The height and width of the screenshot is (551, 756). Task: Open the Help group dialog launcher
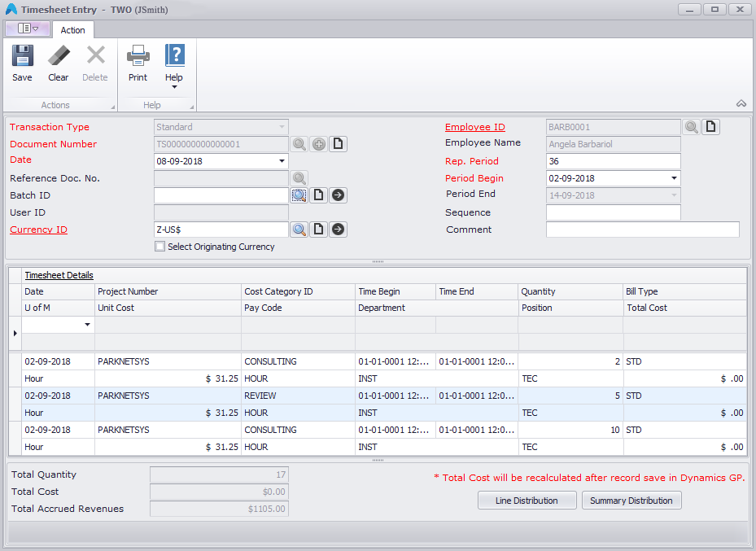[x=191, y=107]
